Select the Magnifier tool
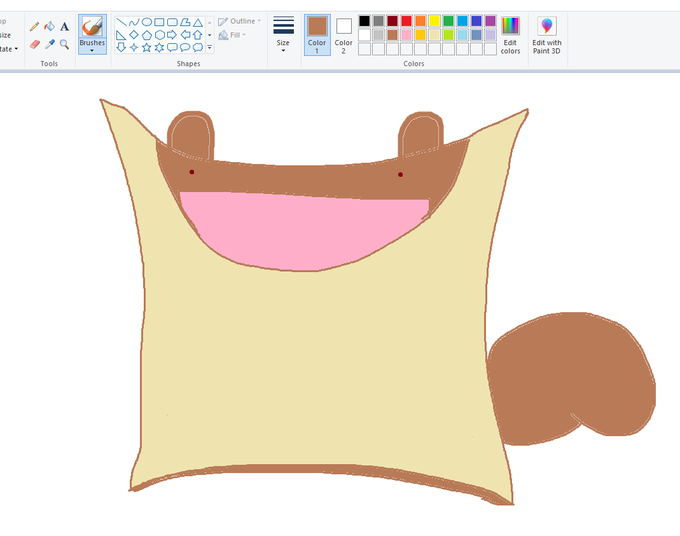This screenshot has width=680, height=536. tap(65, 44)
